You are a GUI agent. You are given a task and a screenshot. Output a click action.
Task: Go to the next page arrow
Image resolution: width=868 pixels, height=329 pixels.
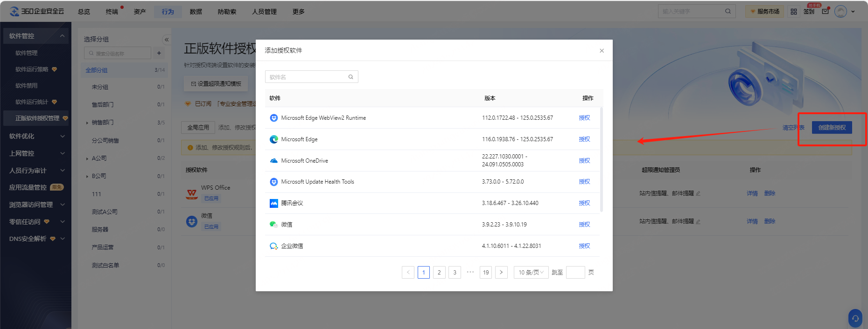(501, 272)
